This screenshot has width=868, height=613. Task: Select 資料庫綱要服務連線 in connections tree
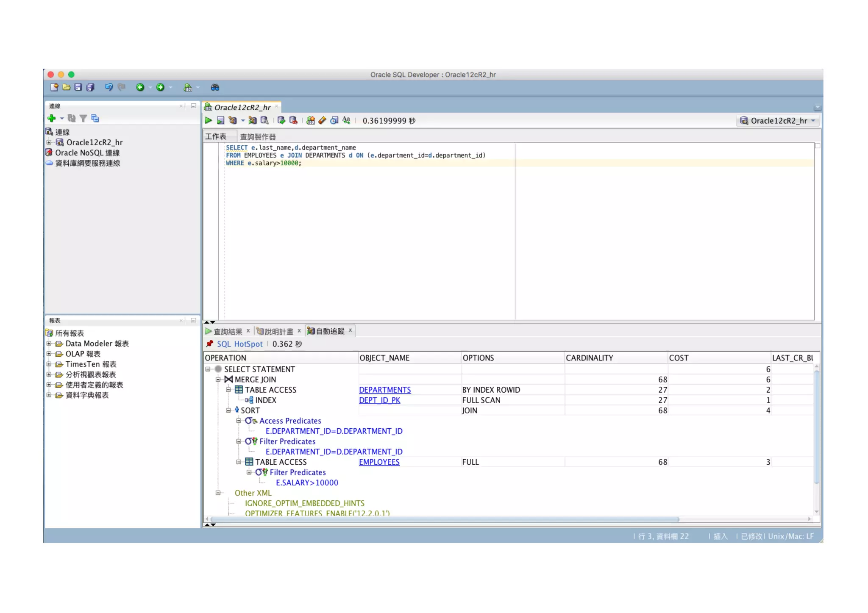tap(88, 163)
